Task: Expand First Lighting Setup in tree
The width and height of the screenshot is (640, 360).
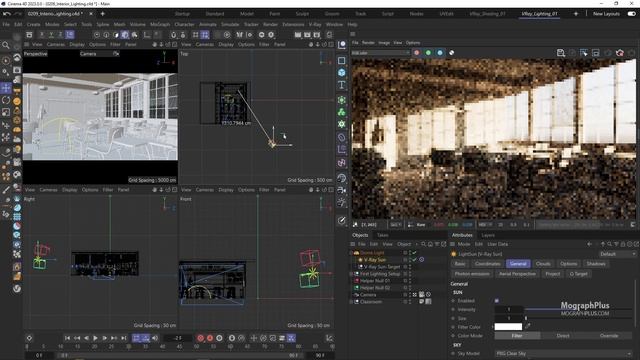Action: click(351, 274)
